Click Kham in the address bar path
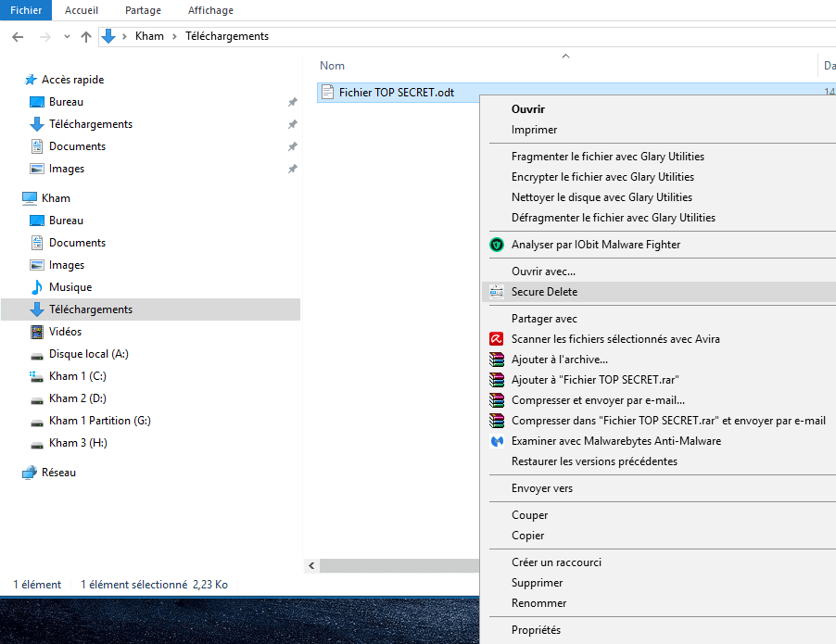Viewport: 836px width, 644px height. click(149, 36)
